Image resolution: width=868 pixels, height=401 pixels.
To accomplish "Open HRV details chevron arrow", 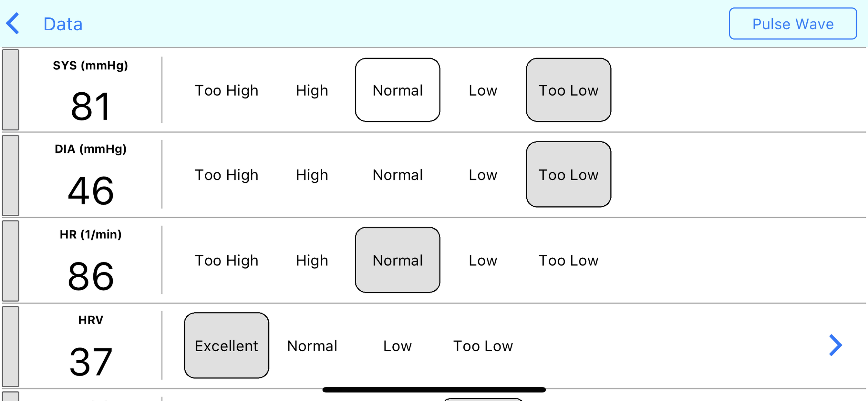I will pyautogui.click(x=835, y=345).
